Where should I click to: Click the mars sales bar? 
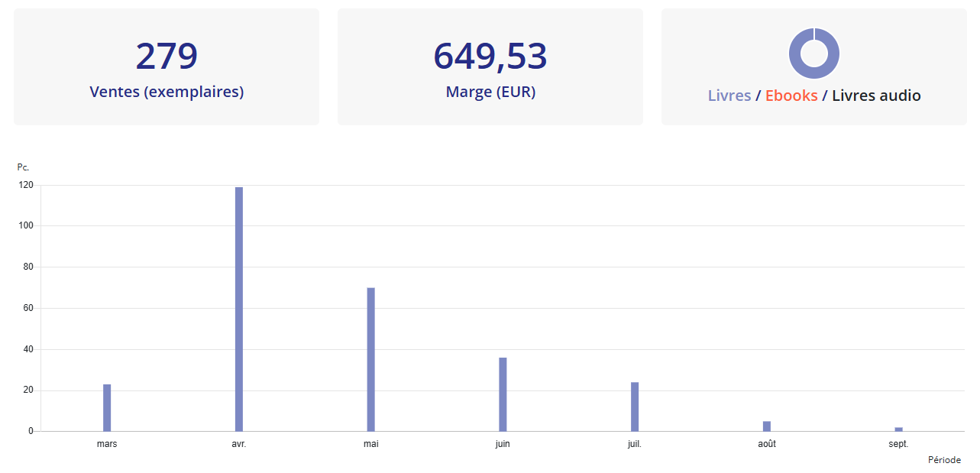(x=107, y=408)
